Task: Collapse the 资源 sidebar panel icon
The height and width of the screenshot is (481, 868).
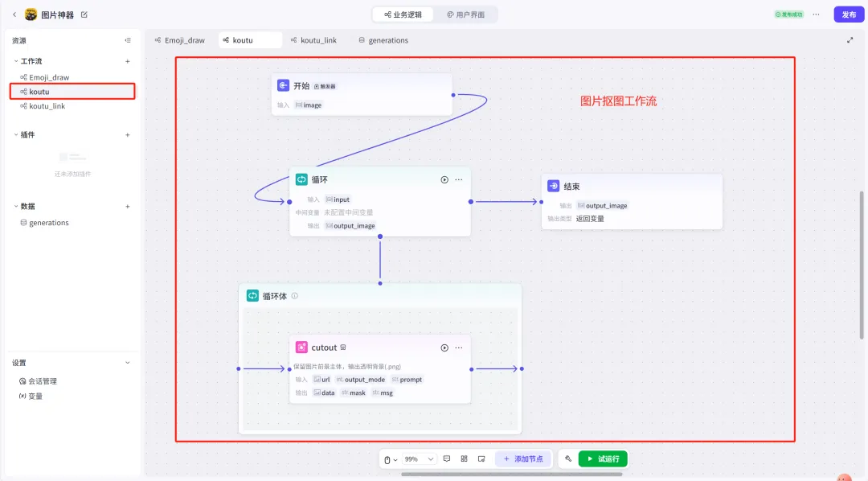Action: click(x=127, y=40)
